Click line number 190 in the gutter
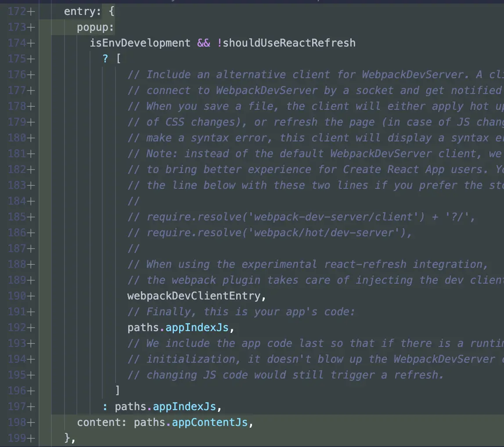Screen dimensions: 504x447 pyautogui.click(x=17, y=296)
